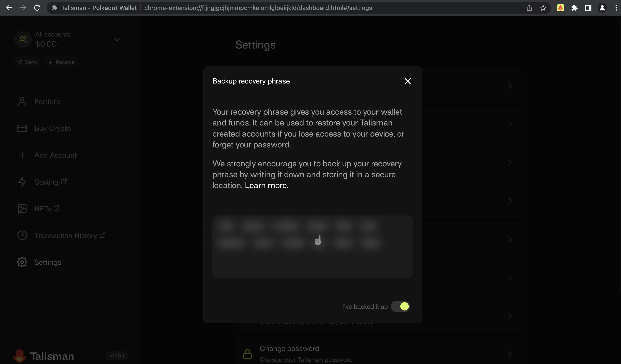Bookmark page with the star icon

(543, 8)
